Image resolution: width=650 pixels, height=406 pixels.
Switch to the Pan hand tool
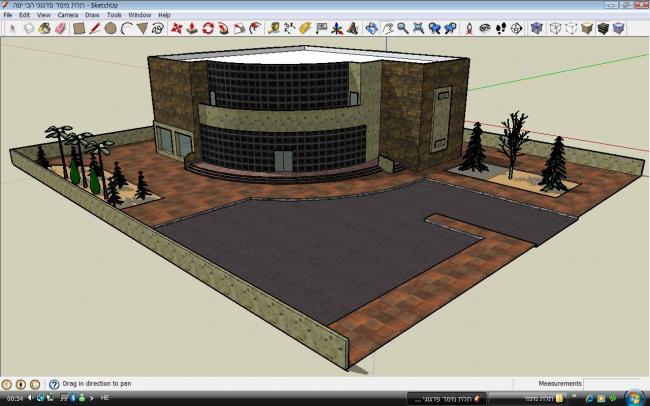tap(386, 29)
